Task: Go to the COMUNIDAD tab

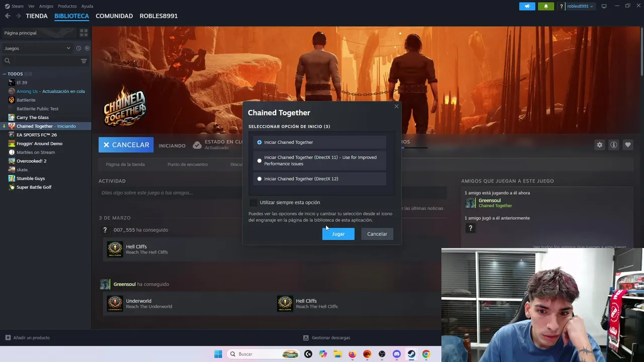Action: [x=114, y=16]
